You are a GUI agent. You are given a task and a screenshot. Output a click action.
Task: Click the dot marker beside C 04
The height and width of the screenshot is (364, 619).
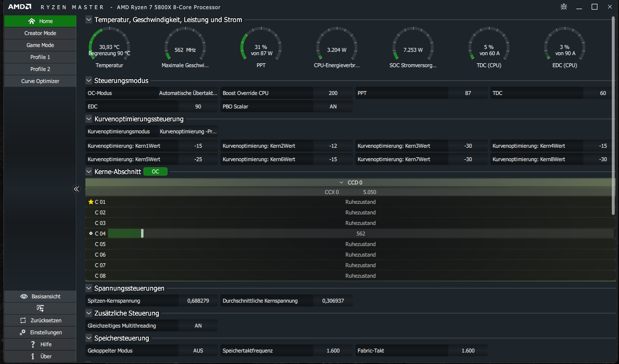[x=91, y=234]
